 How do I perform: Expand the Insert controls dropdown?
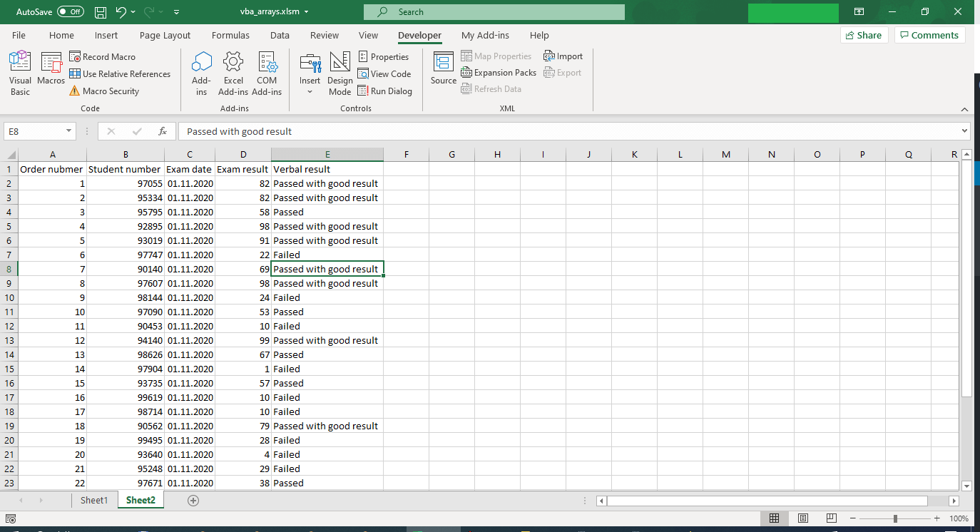(x=310, y=91)
